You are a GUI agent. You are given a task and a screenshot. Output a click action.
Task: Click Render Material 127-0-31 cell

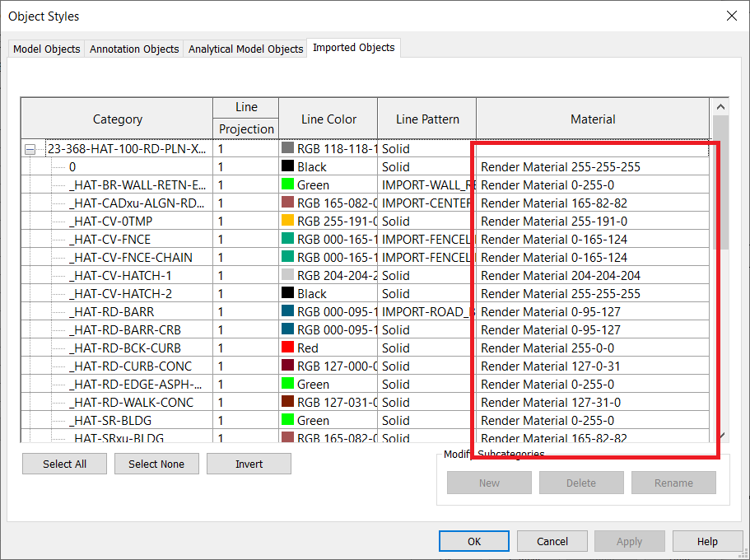coord(593,366)
